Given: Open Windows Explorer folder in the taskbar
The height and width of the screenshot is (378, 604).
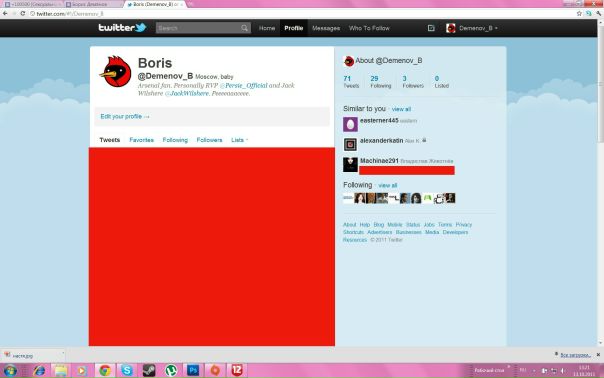Looking at the screenshot, I should 60,371.
